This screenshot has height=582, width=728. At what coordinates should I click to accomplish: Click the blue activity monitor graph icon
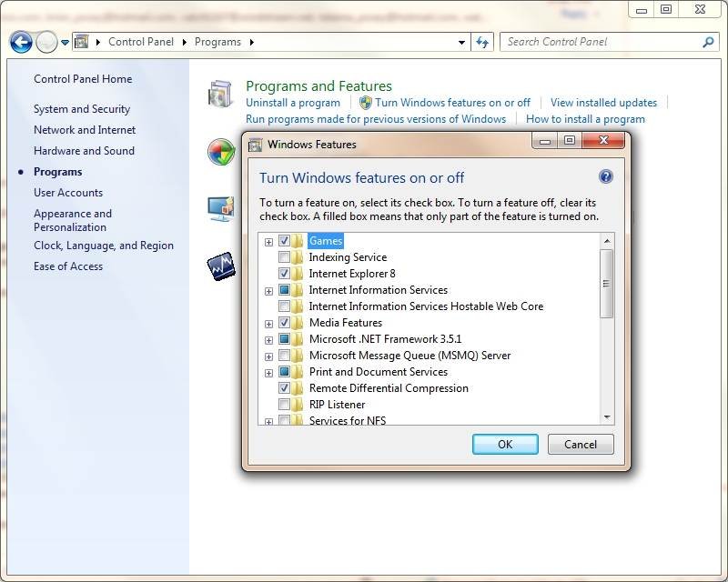click(x=221, y=266)
